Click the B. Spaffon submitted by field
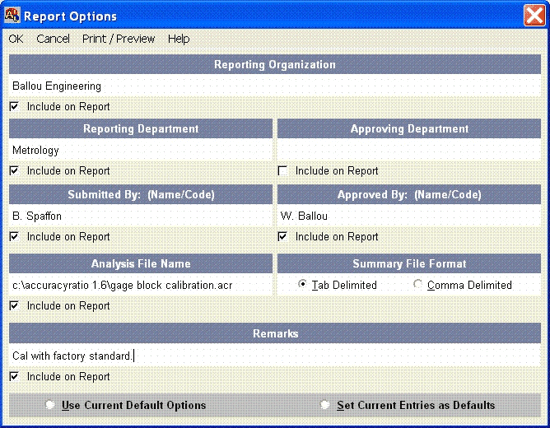The image size is (550, 428). point(141,216)
